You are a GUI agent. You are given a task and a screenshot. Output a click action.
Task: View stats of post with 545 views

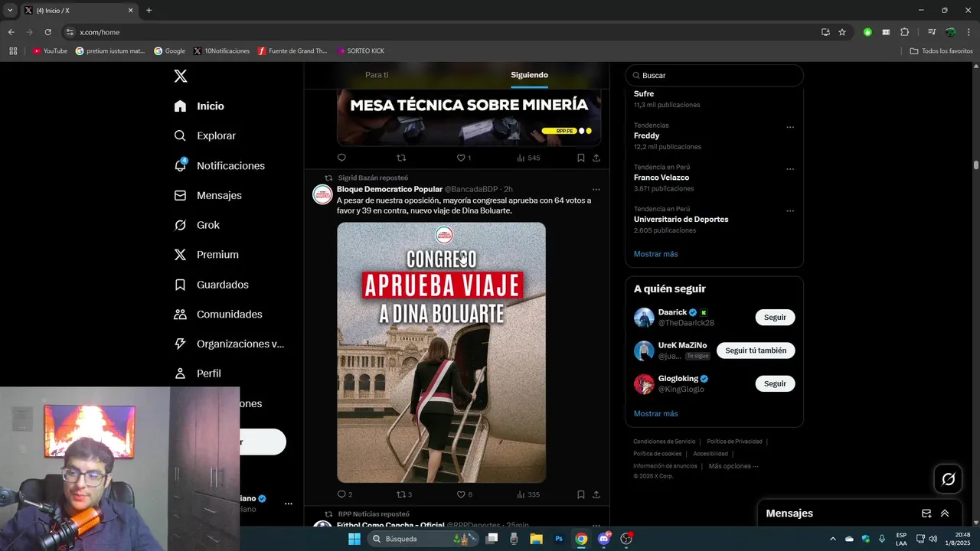[528, 158]
